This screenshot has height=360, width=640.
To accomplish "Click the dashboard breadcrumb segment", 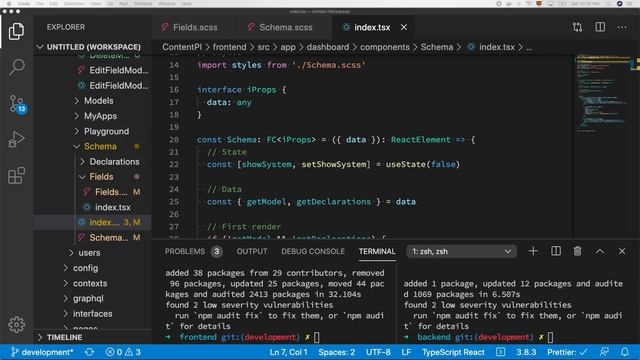I will [x=328, y=47].
